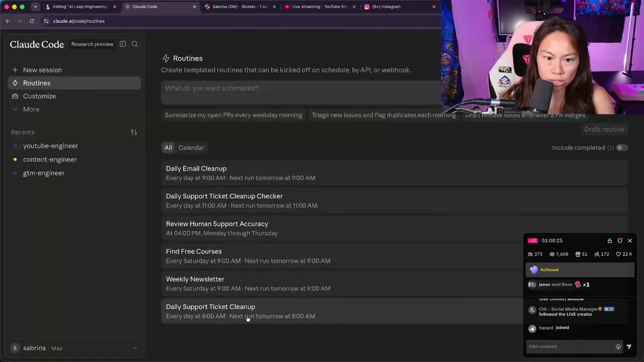
Task: Choose Summarize my open PRs suggestion
Action: pos(233,115)
